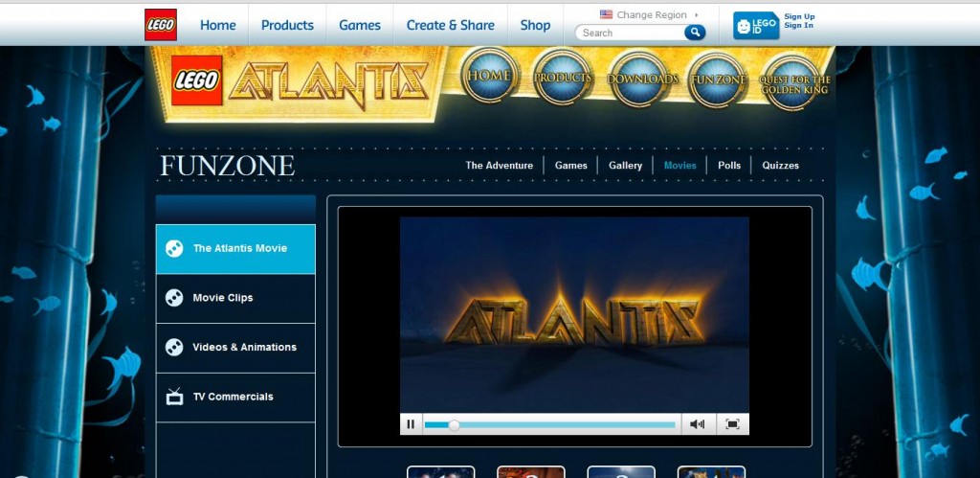Open the Products menu in top navigation
The height and width of the screenshot is (478, 980).
[x=287, y=25]
